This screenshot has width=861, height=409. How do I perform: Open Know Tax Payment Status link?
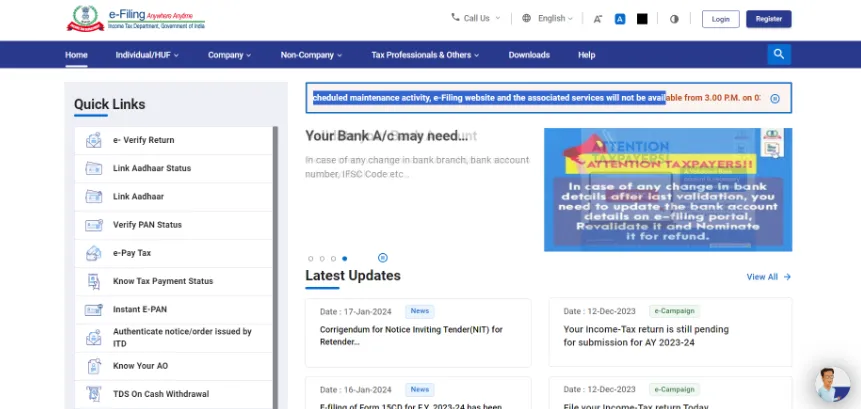pyautogui.click(x=174, y=282)
